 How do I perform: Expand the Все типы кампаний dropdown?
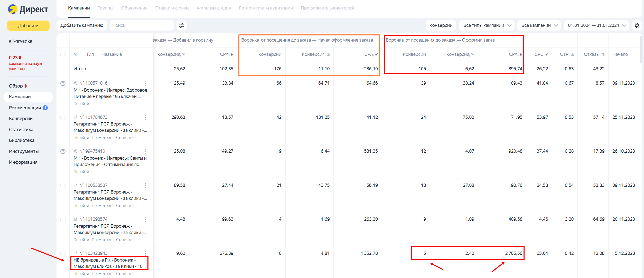tap(487, 25)
